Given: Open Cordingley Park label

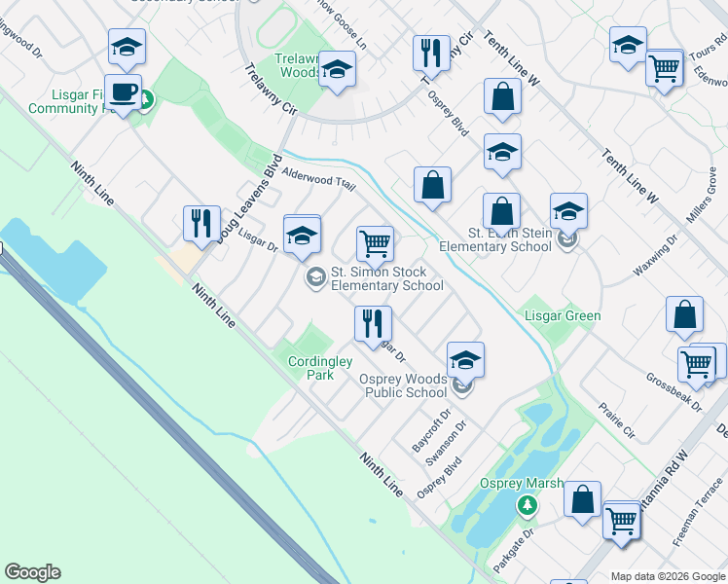Looking at the screenshot, I should 320,368.
